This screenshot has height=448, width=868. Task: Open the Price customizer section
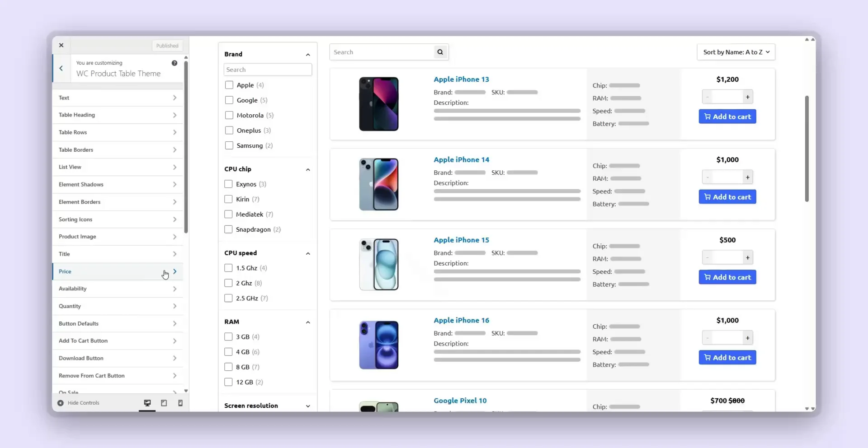[x=118, y=271]
